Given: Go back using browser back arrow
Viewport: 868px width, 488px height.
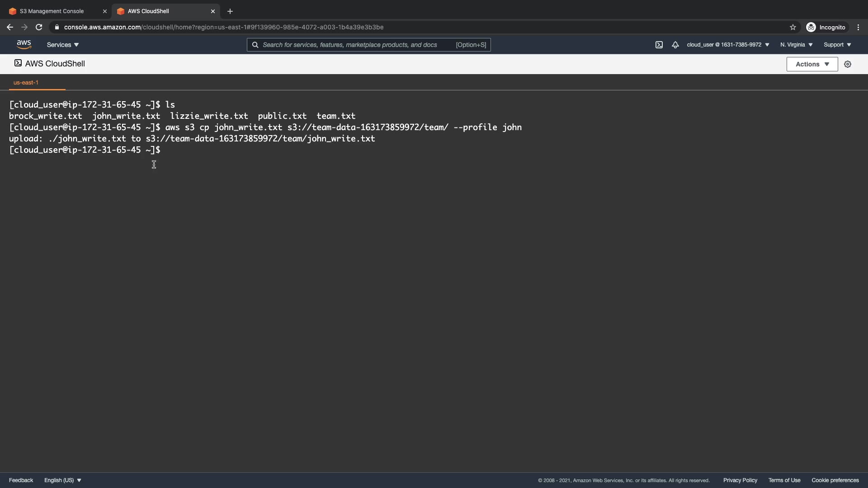Looking at the screenshot, I should point(10,27).
